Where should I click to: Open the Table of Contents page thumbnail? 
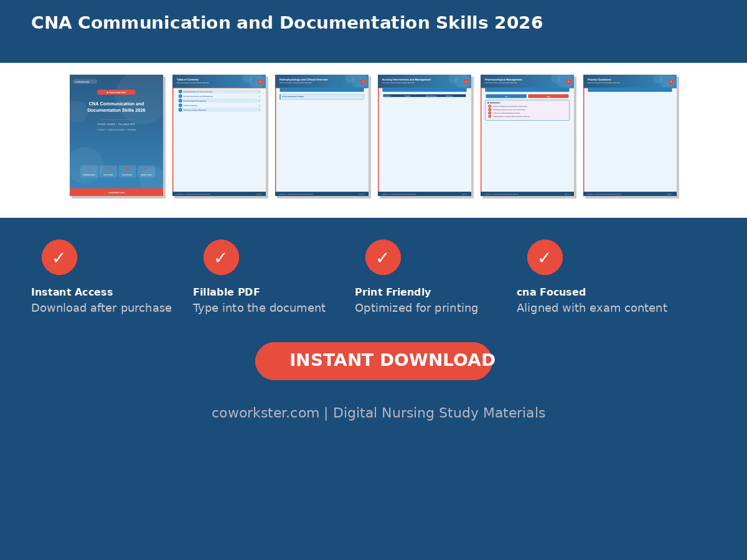219,136
